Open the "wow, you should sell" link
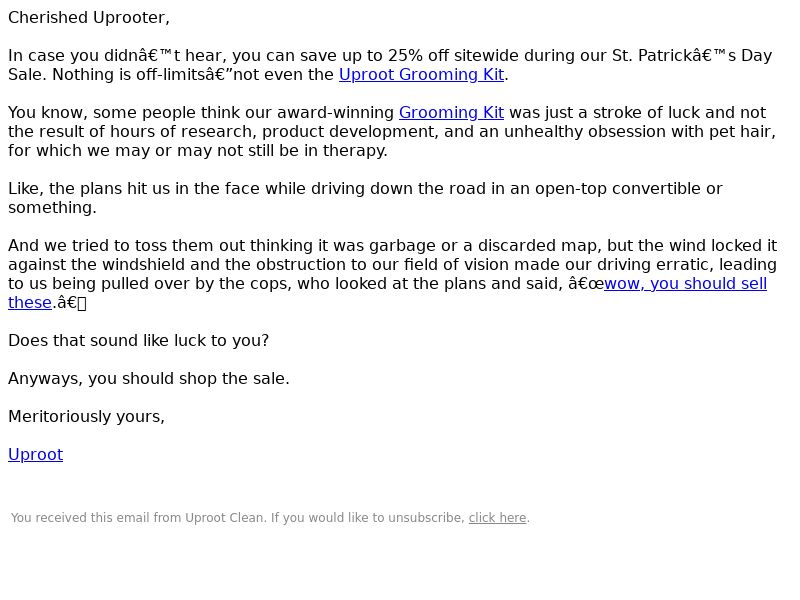The image size is (800, 600). pyautogui.click(x=685, y=284)
